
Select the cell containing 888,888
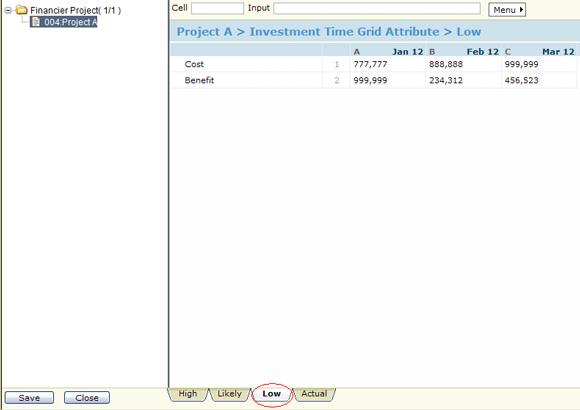point(463,64)
